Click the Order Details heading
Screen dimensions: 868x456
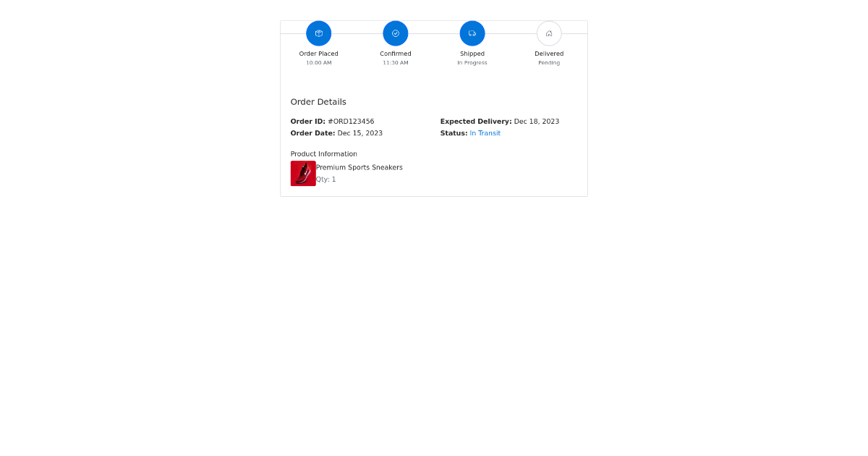click(x=318, y=101)
